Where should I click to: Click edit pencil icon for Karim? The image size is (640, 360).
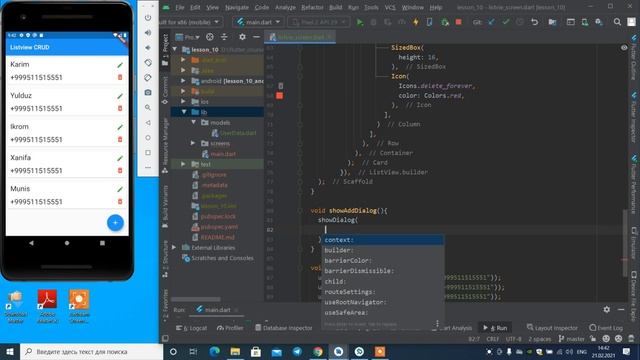point(120,65)
